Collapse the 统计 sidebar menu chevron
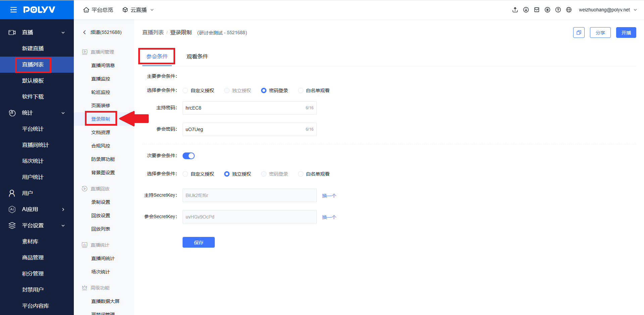 (x=63, y=113)
